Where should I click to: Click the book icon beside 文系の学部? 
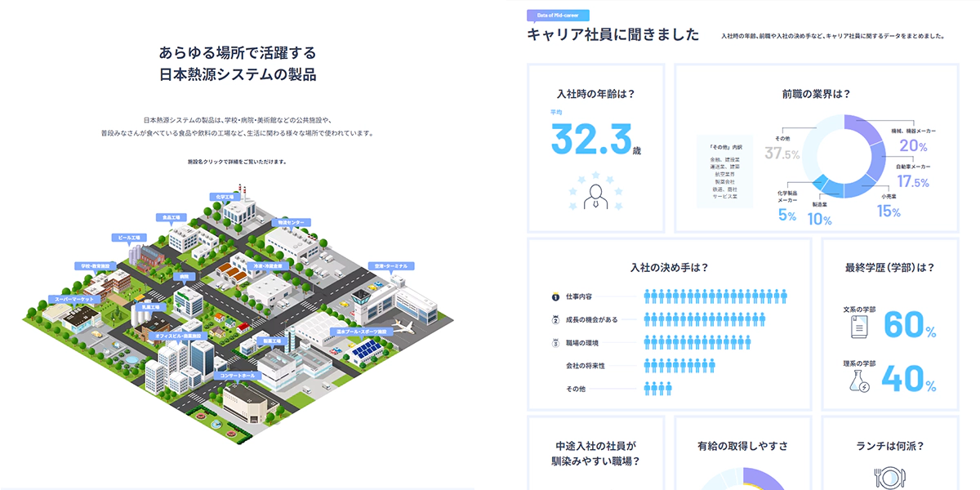click(858, 326)
